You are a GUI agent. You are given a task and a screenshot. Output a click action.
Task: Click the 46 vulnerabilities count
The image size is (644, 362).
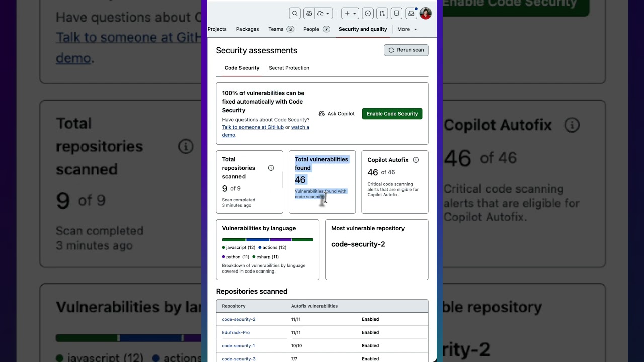pos(300,180)
